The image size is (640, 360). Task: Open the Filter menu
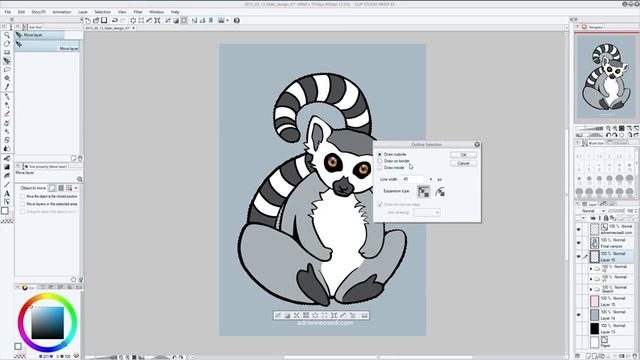pos(138,12)
